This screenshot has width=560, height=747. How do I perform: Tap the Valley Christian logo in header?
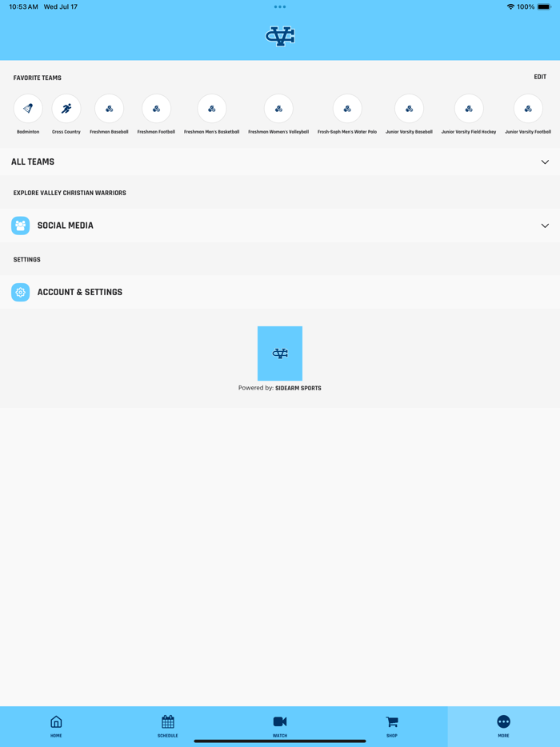[280, 36]
